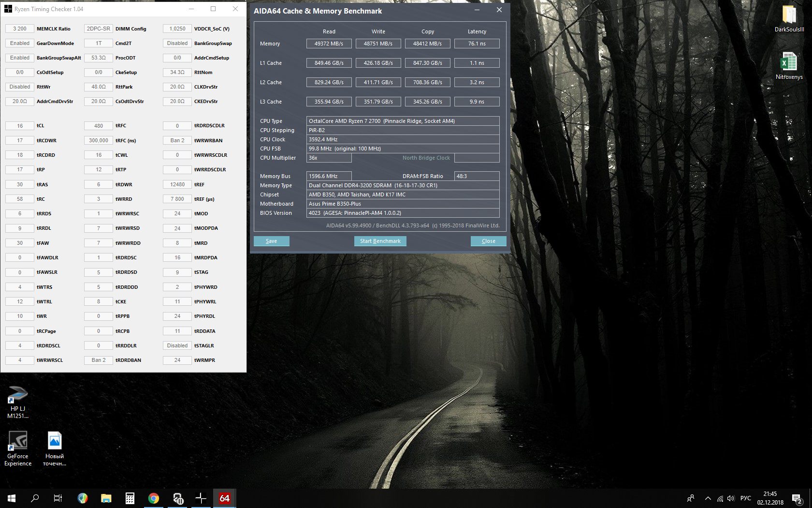The height and width of the screenshot is (508, 812).
Task: Click the CPU Type OctalCore AMD Ryzen field
Action: [403, 121]
